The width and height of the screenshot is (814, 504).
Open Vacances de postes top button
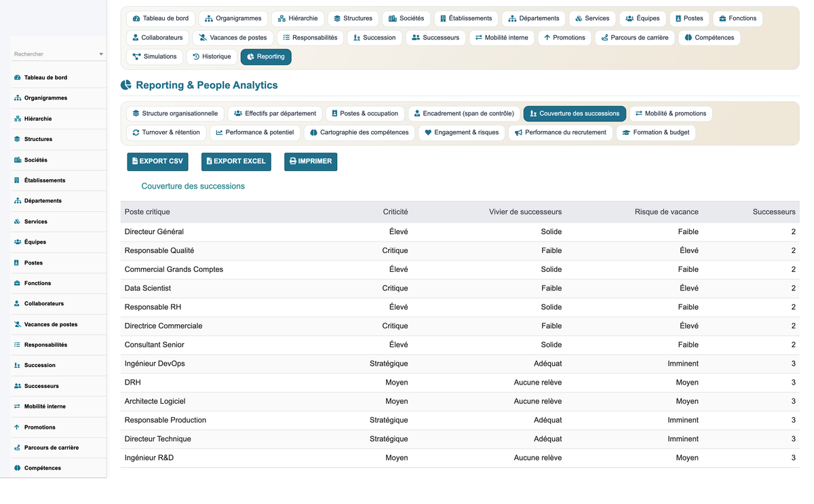(x=233, y=38)
